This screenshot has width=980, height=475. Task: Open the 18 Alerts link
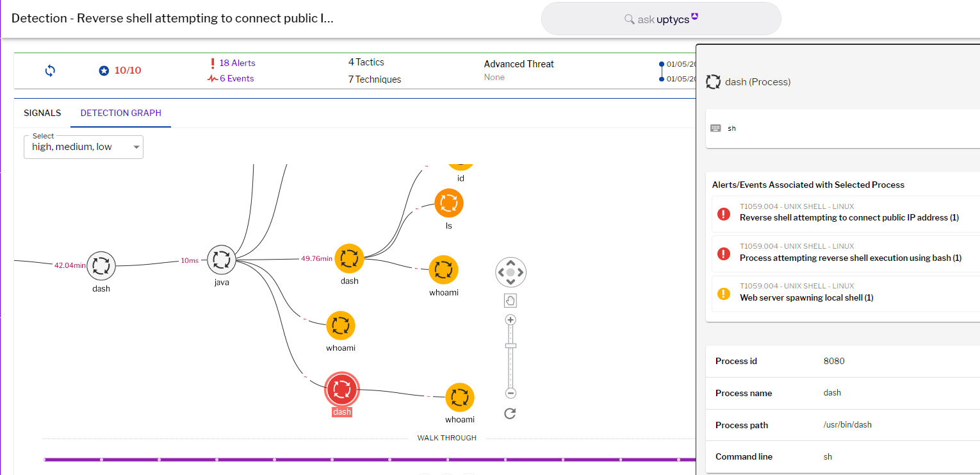pos(236,63)
